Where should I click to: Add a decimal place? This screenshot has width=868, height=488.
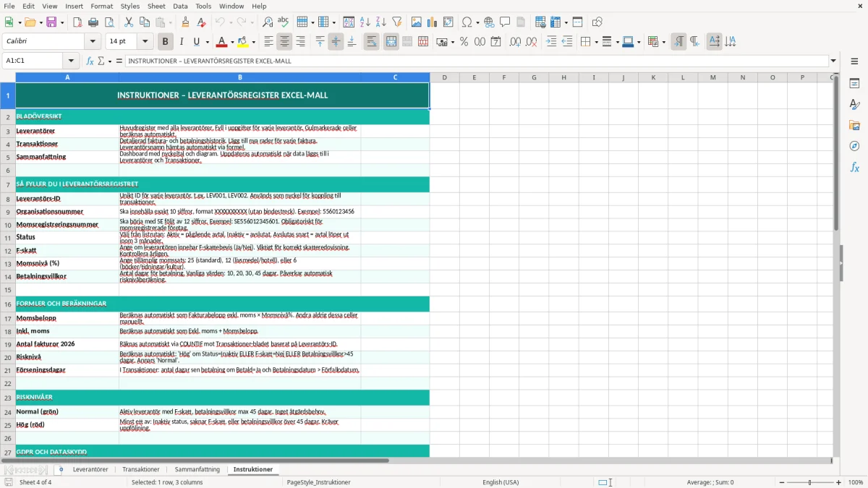pos(515,42)
